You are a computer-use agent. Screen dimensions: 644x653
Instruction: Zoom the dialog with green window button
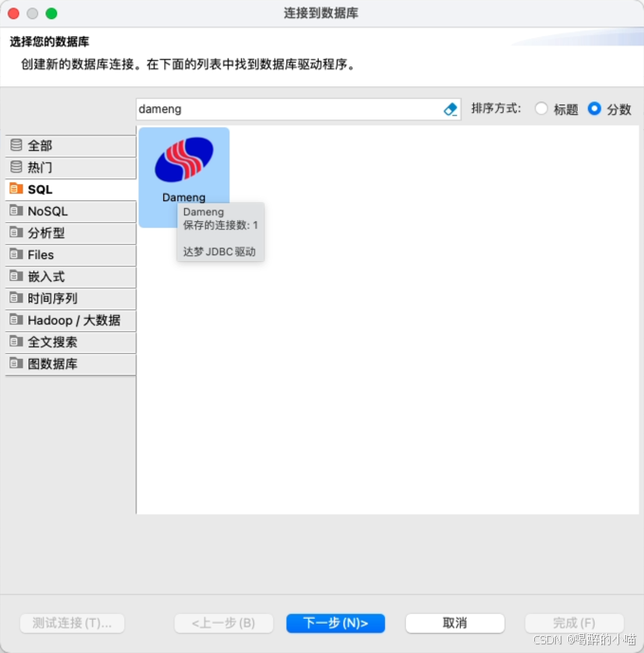tap(51, 13)
